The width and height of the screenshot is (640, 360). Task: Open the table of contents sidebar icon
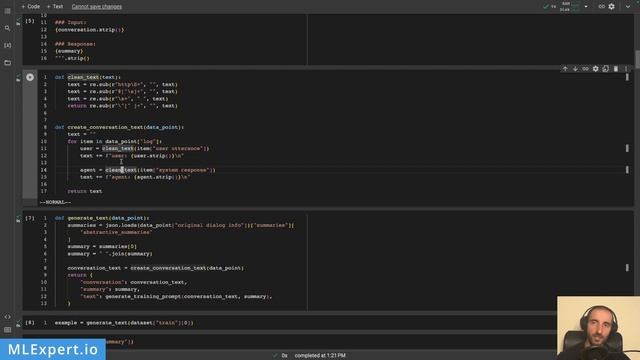7,11
